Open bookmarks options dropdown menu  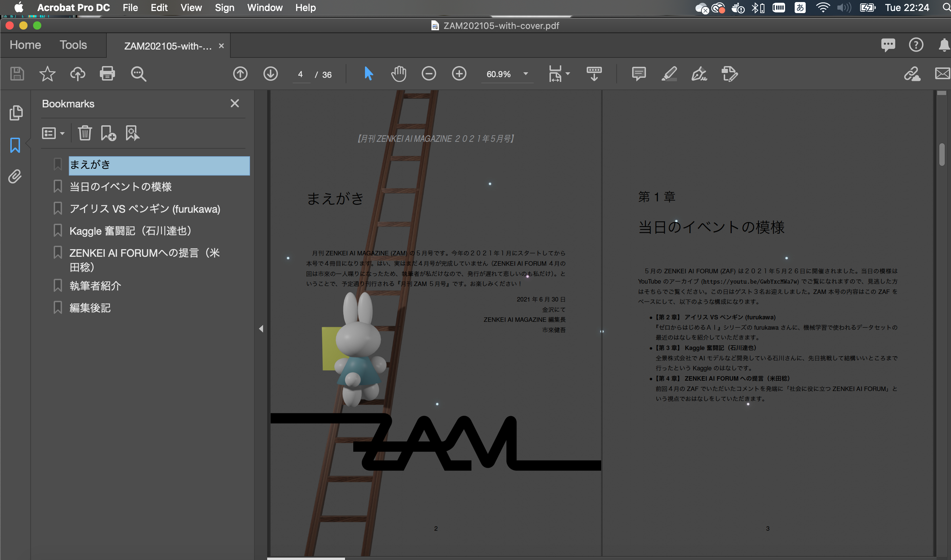[53, 133]
